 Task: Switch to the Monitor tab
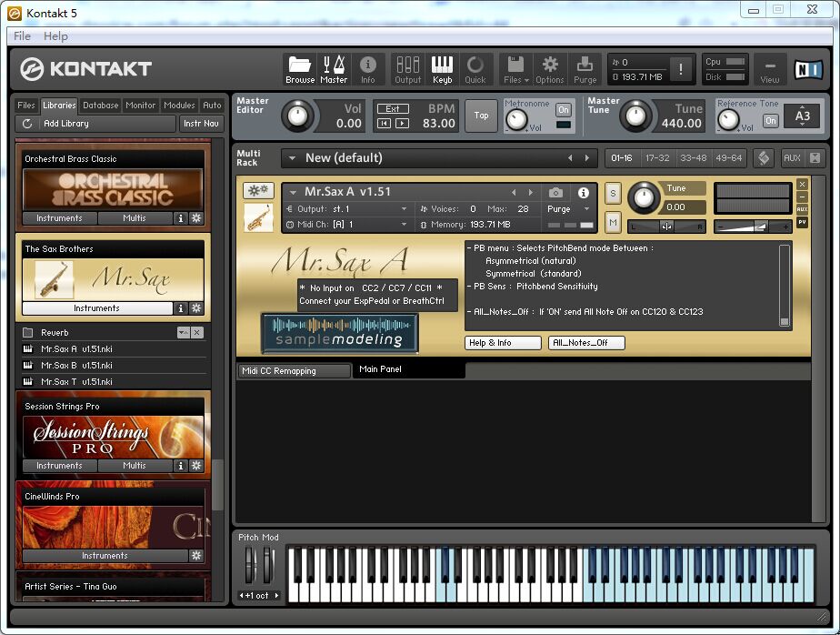click(140, 106)
